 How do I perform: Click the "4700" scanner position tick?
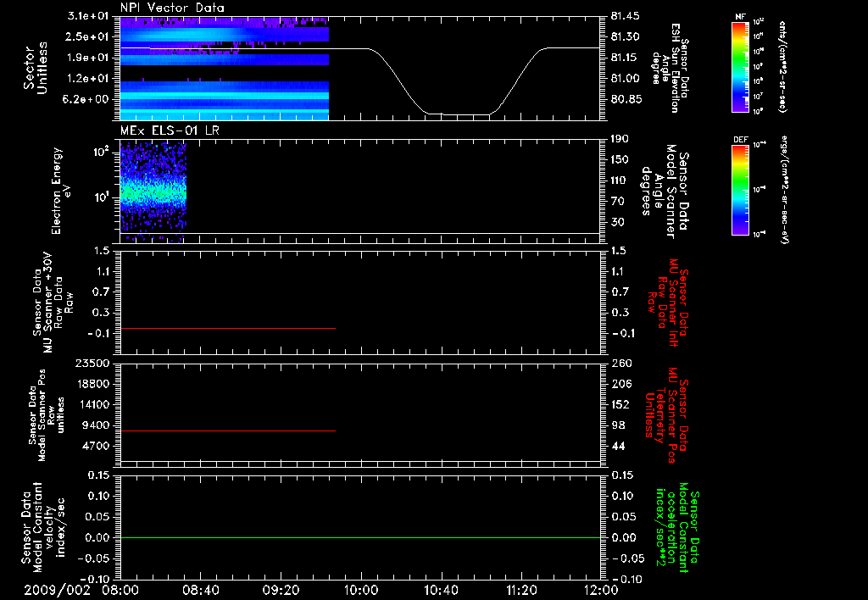(97, 446)
